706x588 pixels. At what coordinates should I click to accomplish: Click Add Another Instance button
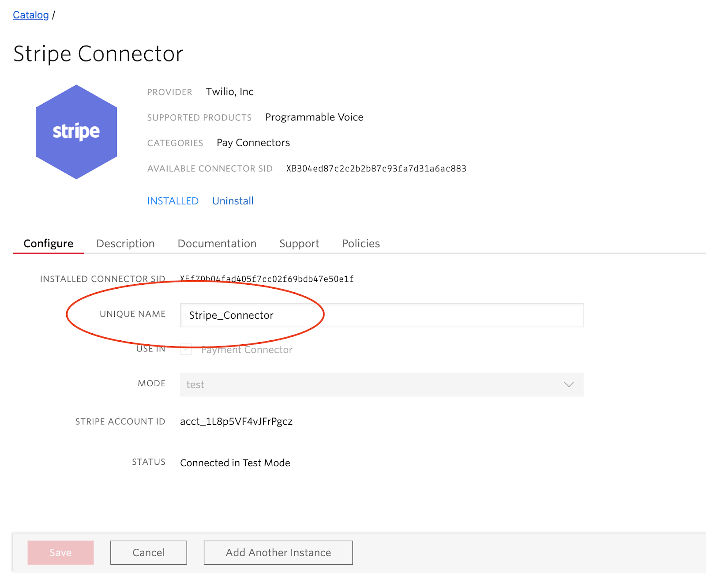pyautogui.click(x=278, y=553)
